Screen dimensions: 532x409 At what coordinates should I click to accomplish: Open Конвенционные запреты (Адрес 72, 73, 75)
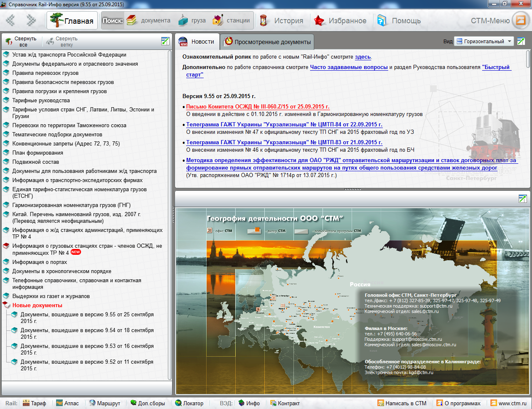66,143
